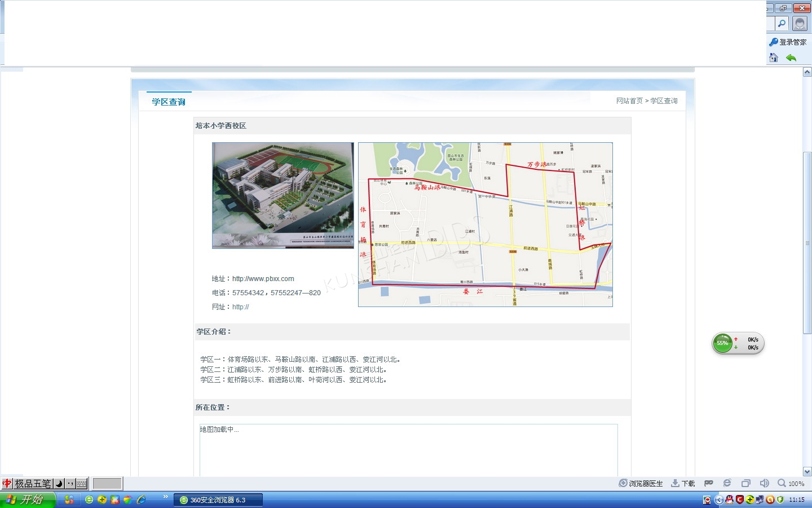The height and width of the screenshot is (508, 812).
Task: Click the school campus building photo
Action: [x=283, y=195]
